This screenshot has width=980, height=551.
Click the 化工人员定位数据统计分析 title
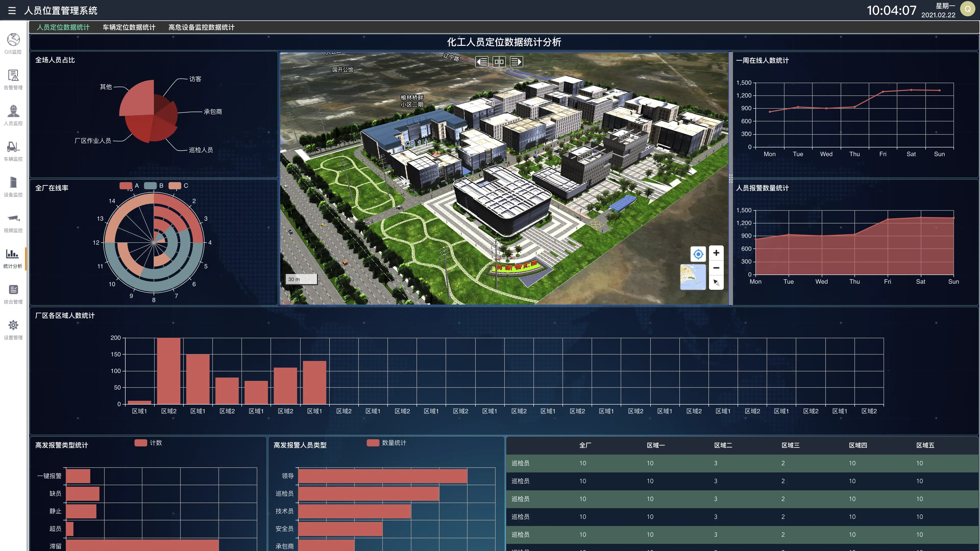[504, 42]
